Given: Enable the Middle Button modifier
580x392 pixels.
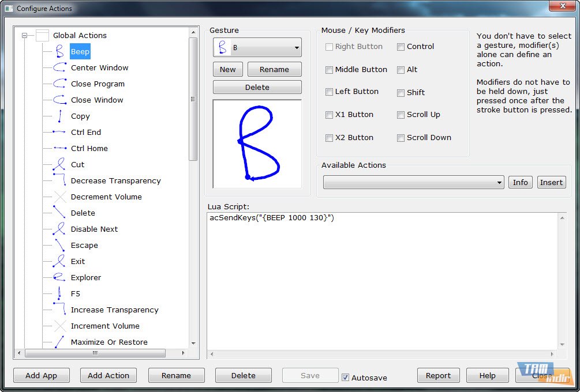Looking at the screenshot, I should [329, 70].
